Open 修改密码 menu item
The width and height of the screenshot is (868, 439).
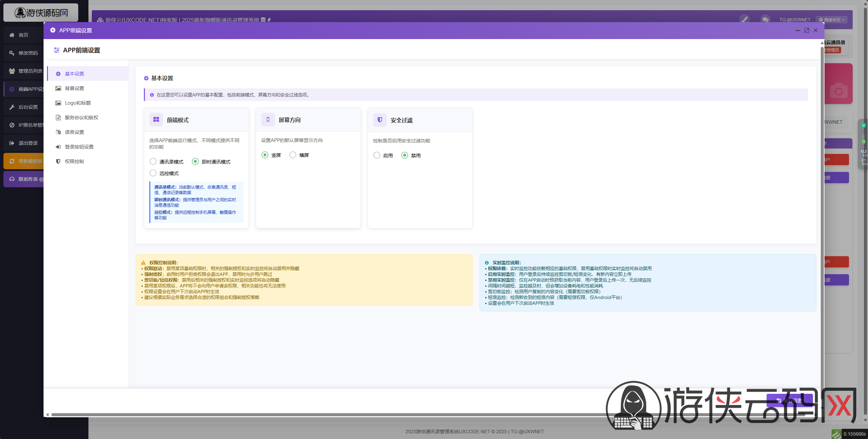click(x=28, y=53)
